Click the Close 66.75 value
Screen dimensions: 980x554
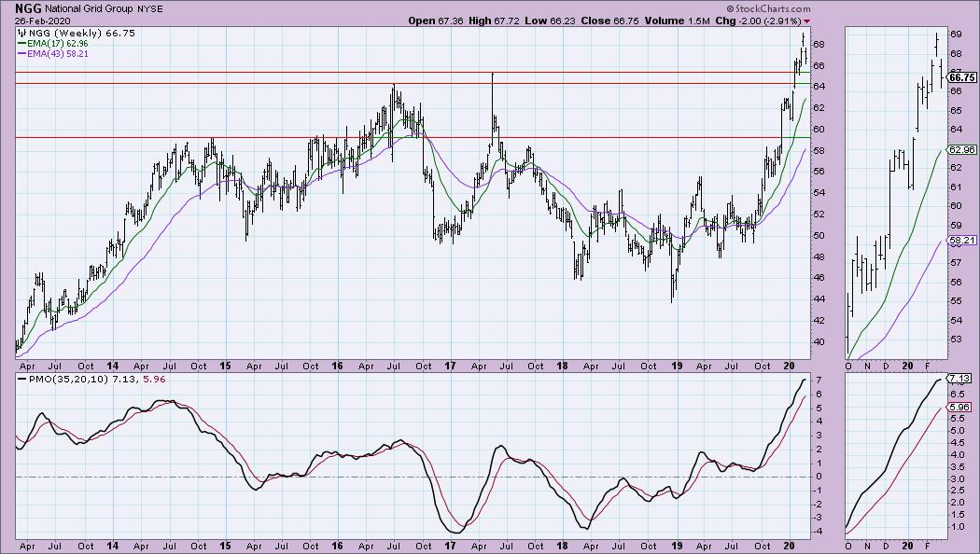[x=610, y=21]
